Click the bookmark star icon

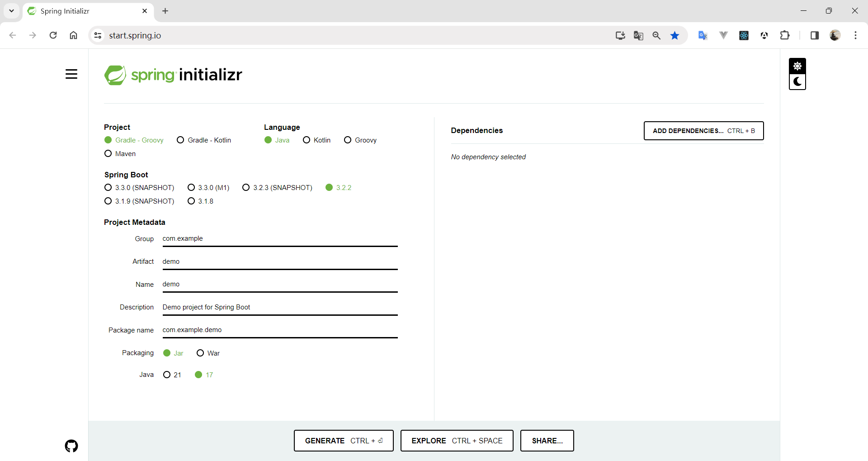675,35
